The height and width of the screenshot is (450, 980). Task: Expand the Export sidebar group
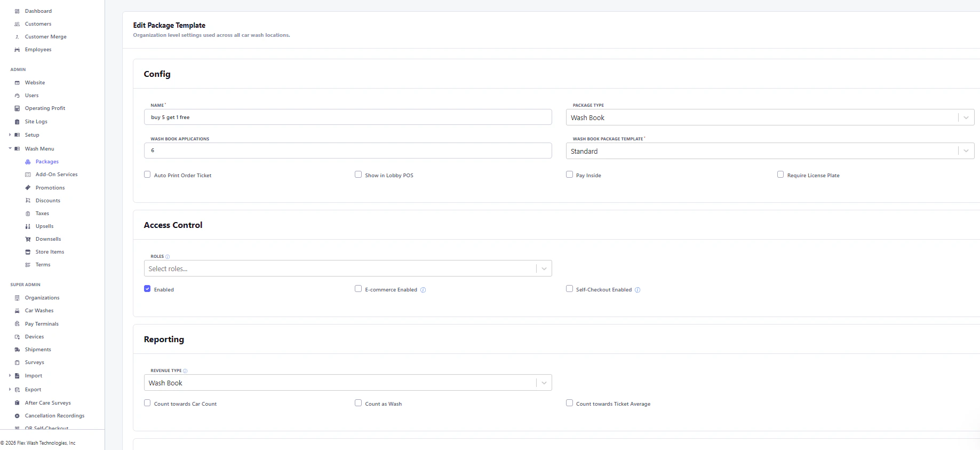coord(10,390)
